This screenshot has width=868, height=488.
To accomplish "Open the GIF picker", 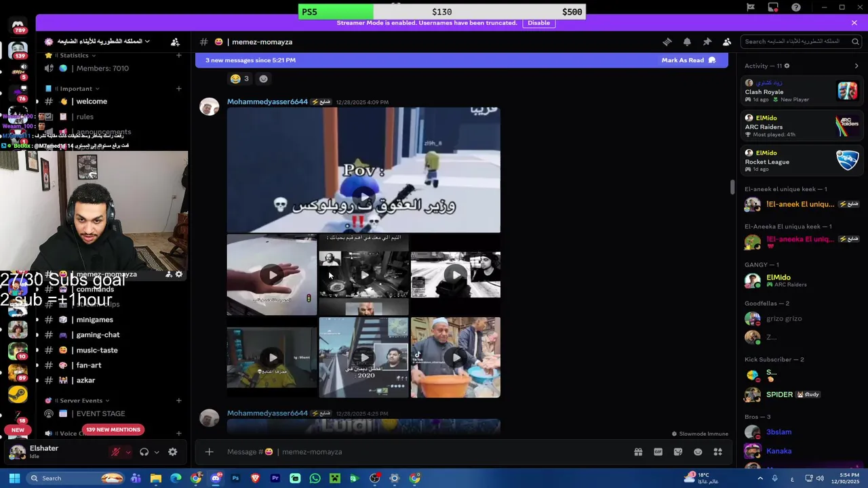I will [658, 452].
